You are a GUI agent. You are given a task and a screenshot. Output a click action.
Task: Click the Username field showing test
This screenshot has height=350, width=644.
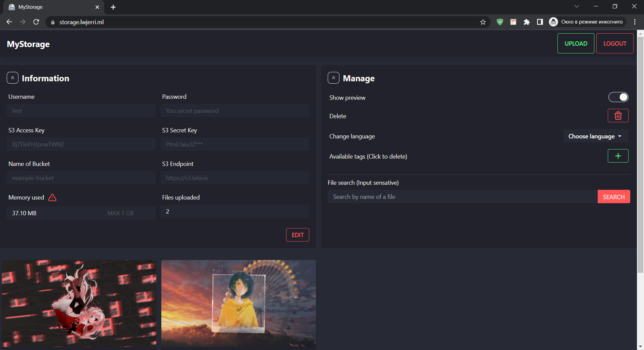[x=81, y=111]
